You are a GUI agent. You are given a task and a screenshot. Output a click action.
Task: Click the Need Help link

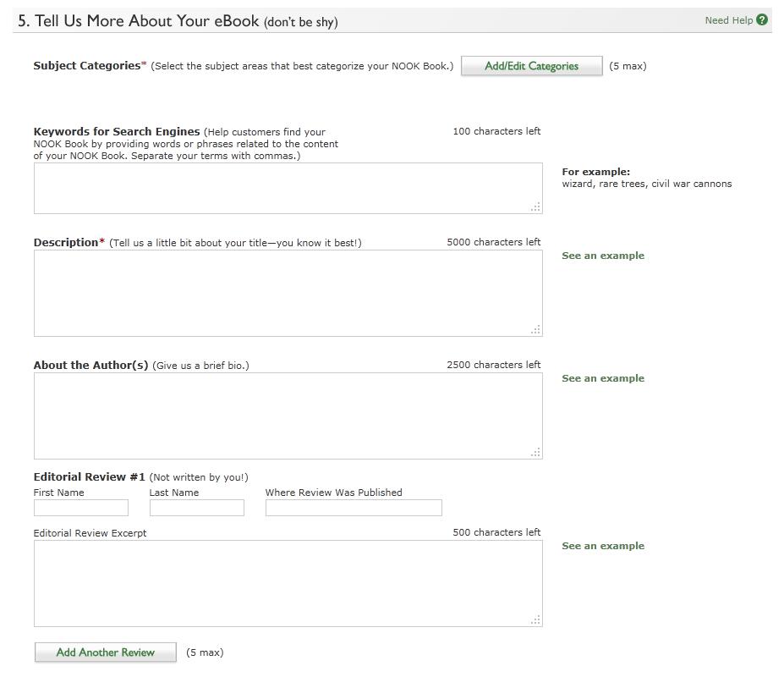728,20
